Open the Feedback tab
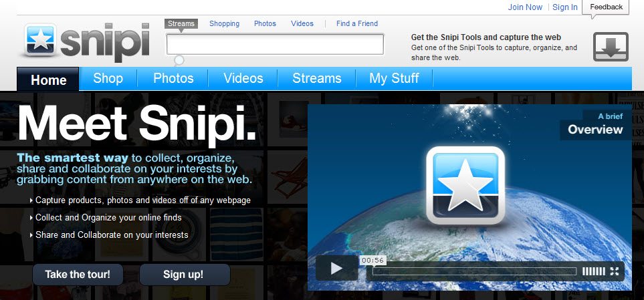644x300 pixels. pyautogui.click(x=606, y=7)
